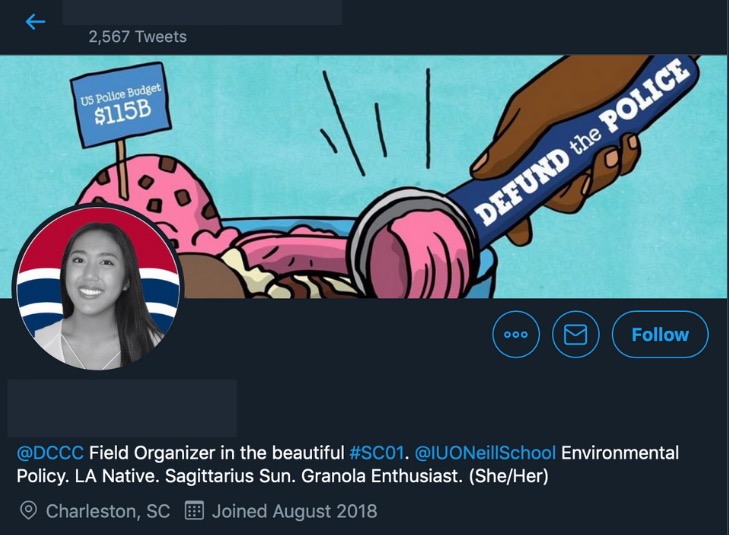Click the location pin icon

[x=29, y=511]
